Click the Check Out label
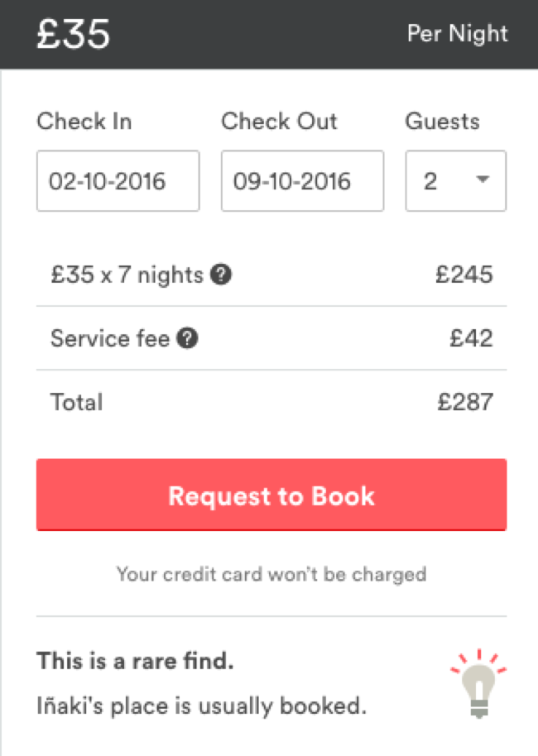This screenshot has height=756, width=538. [x=280, y=121]
